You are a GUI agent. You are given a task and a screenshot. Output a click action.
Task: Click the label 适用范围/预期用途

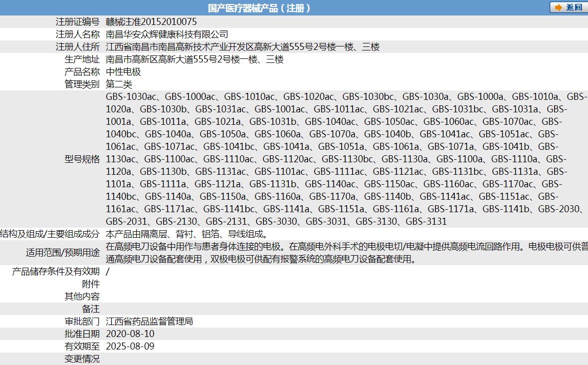[63, 252]
